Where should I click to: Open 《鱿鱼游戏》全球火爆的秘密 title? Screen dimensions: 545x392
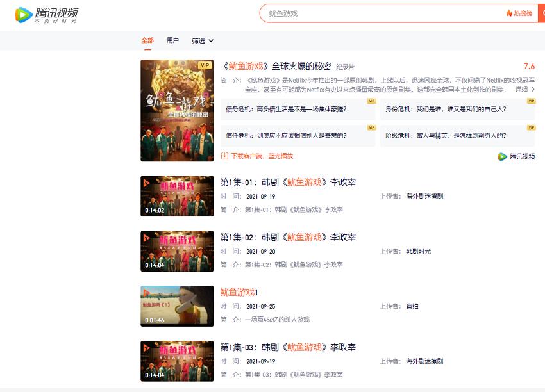(x=276, y=66)
